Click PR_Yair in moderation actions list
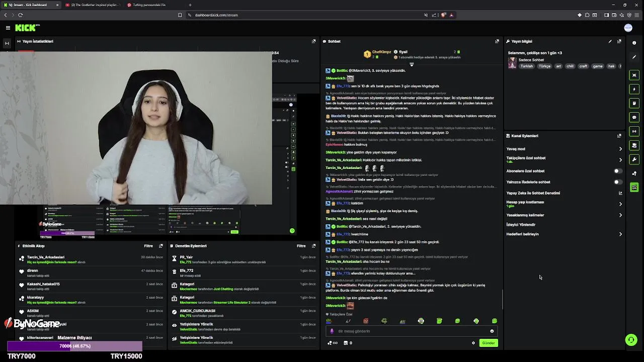Image resolution: width=644 pixels, height=362 pixels. pyautogui.click(x=186, y=257)
